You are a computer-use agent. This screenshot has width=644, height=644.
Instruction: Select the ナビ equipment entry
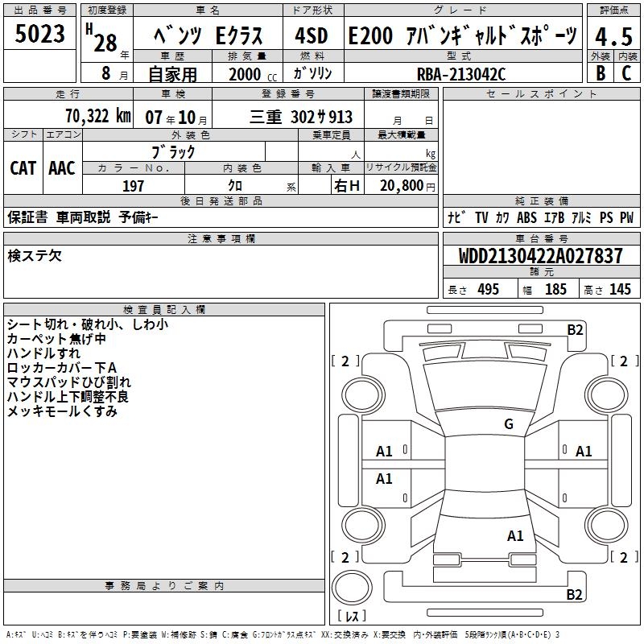point(456,217)
